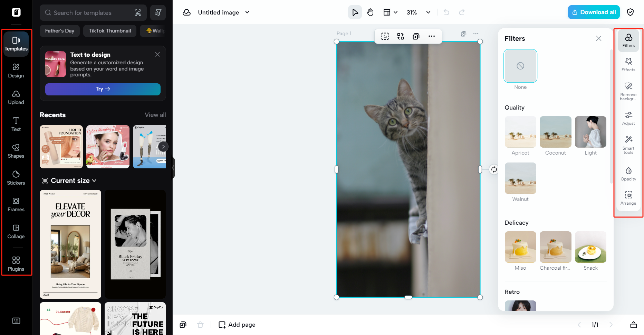
Task: Open image search by camera icon
Action: tap(138, 12)
